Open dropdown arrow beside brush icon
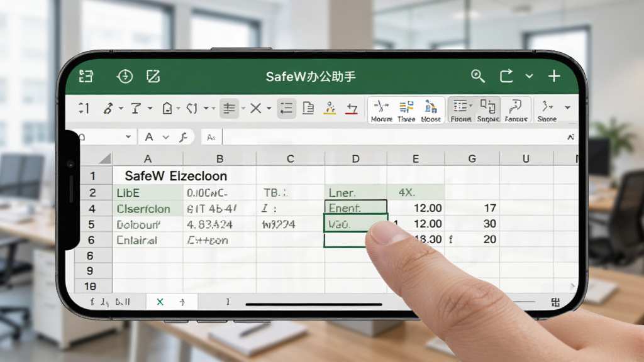 (x=121, y=109)
